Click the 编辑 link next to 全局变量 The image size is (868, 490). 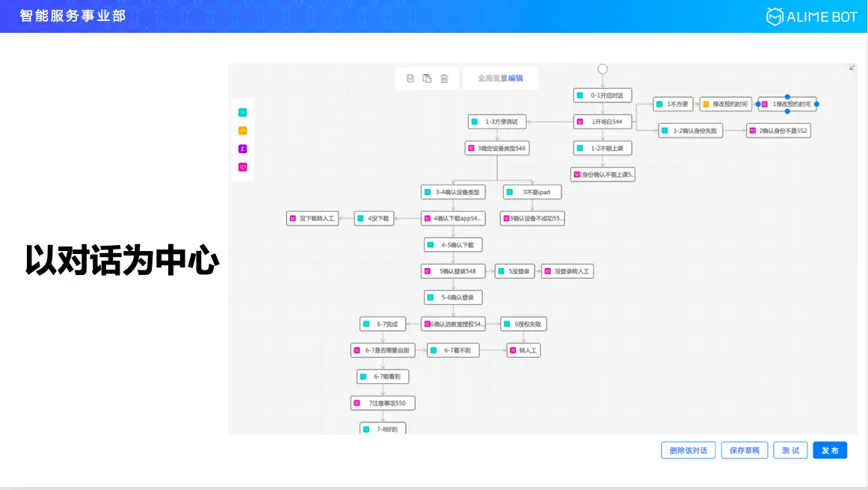click(x=515, y=78)
